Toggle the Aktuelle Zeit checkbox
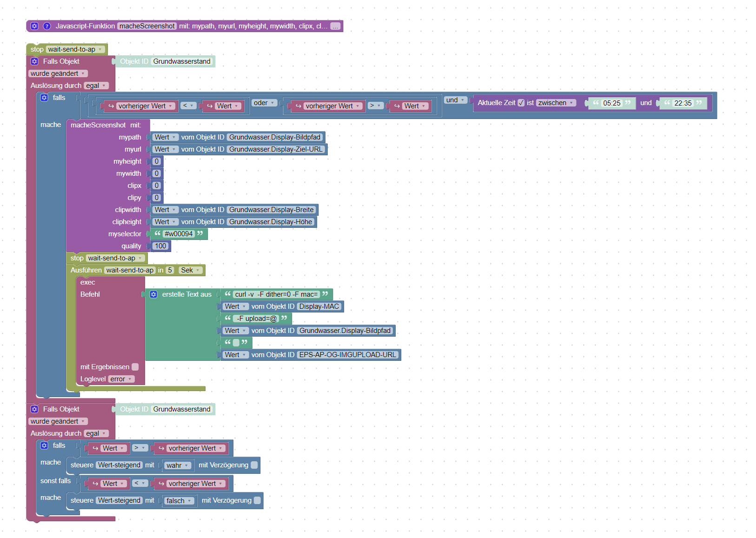Screen dimensions: 756x538 click(x=521, y=103)
